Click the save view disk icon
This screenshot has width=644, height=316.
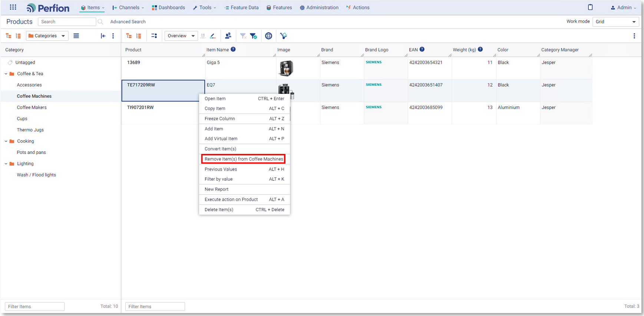(203, 36)
